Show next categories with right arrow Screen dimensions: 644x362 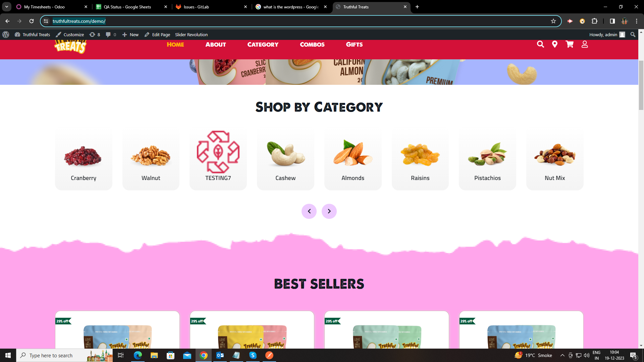329,211
